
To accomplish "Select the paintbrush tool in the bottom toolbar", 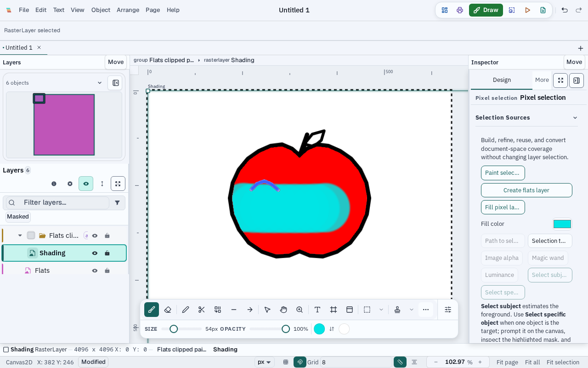I will coord(152,310).
